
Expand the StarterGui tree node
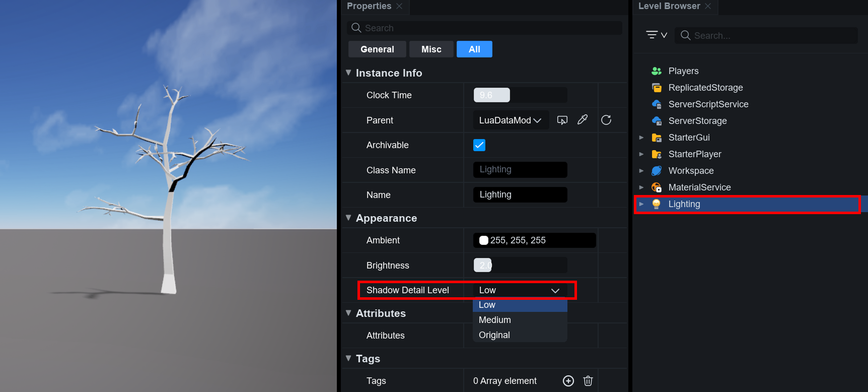point(641,138)
